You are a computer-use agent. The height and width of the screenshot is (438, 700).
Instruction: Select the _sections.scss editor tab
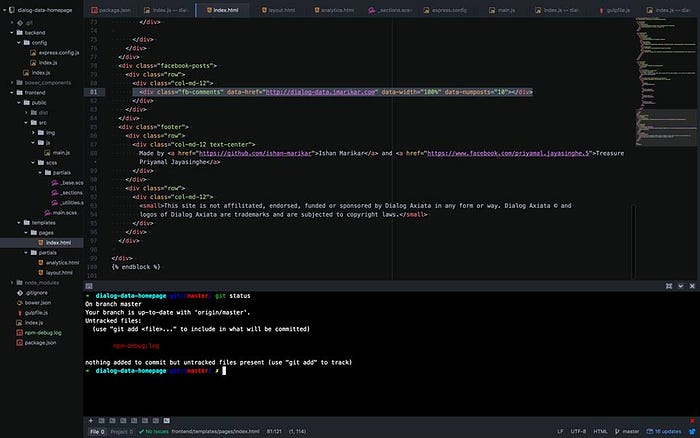tap(390, 10)
